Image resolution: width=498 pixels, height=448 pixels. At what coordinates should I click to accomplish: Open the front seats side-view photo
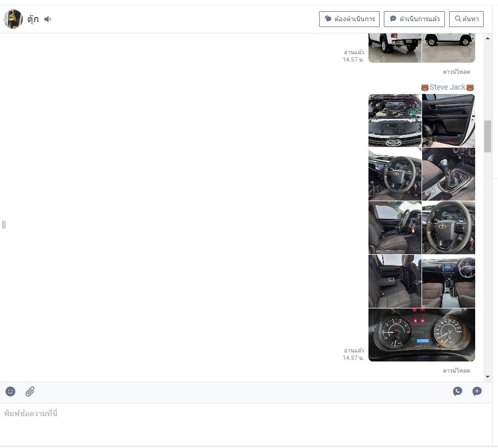tap(395, 228)
